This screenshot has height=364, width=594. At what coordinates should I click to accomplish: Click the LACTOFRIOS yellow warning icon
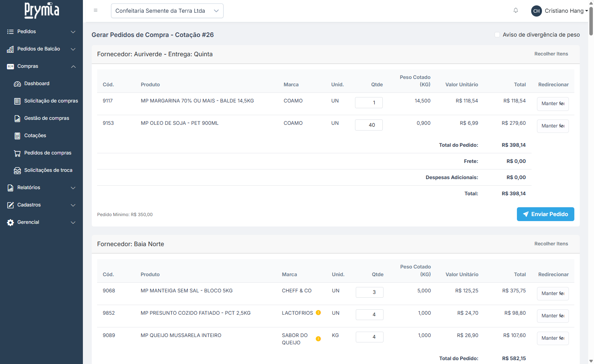click(318, 313)
